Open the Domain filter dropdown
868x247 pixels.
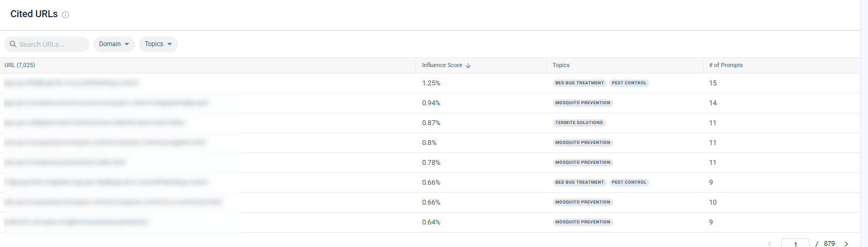point(114,44)
